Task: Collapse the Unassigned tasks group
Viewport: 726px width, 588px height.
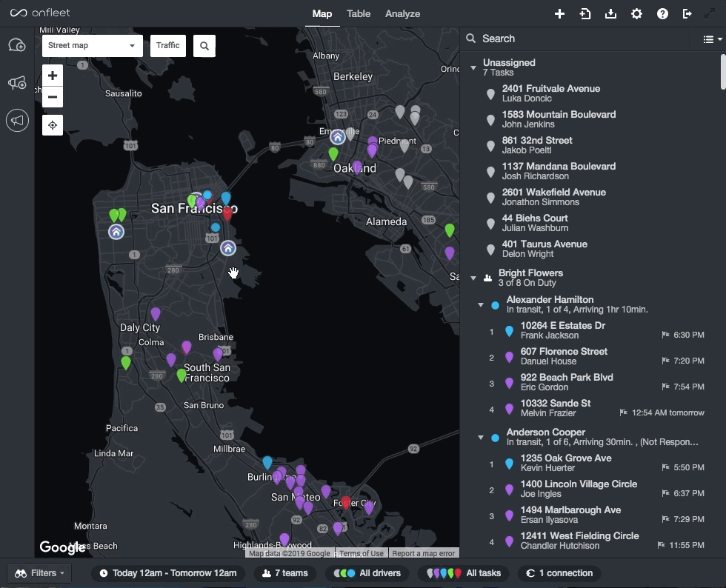Action: coord(473,67)
